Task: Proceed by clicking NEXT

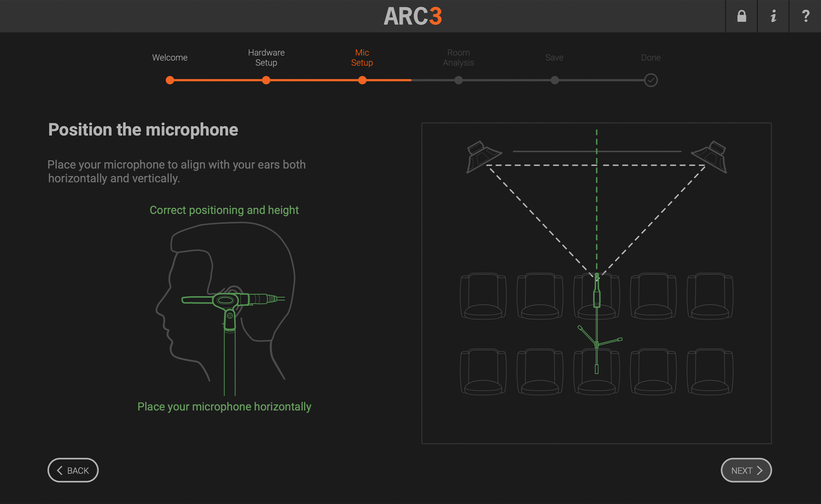Action: point(746,470)
